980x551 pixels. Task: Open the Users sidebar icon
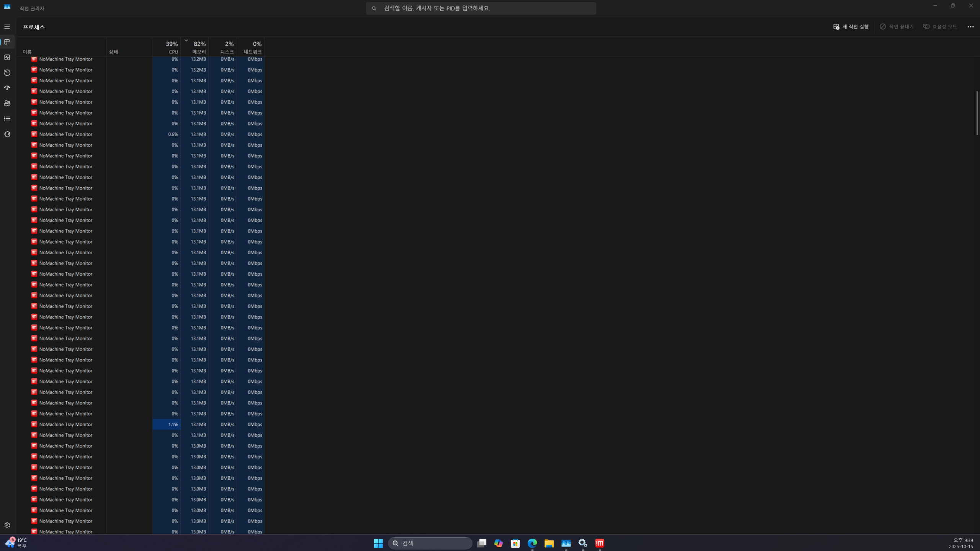(x=7, y=103)
